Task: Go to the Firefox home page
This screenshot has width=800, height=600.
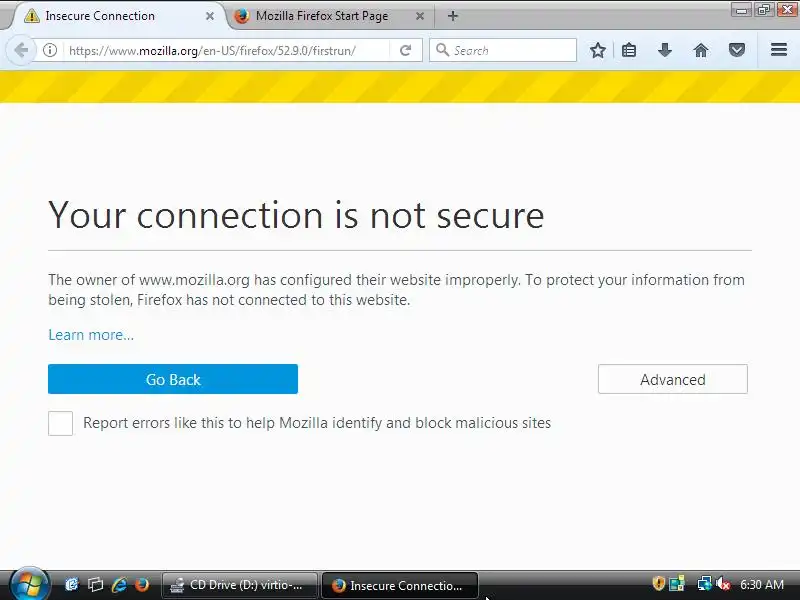Action: tap(701, 50)
